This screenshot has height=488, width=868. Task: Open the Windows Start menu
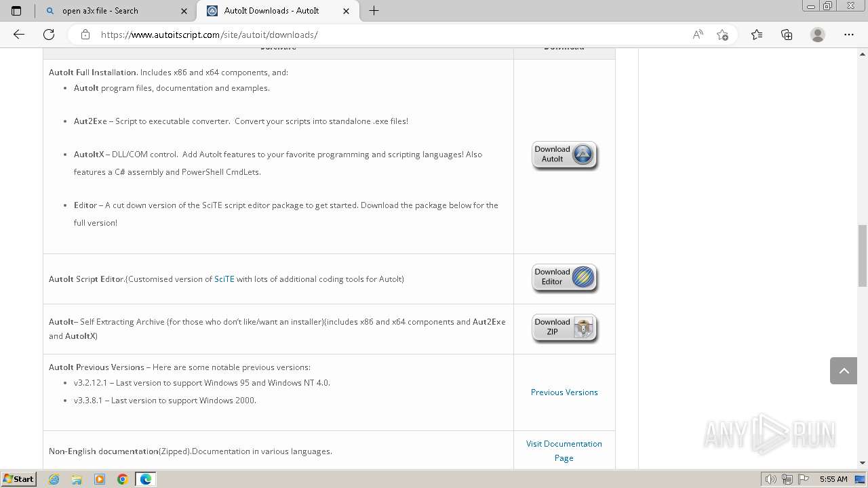click(x=18, y=479)
